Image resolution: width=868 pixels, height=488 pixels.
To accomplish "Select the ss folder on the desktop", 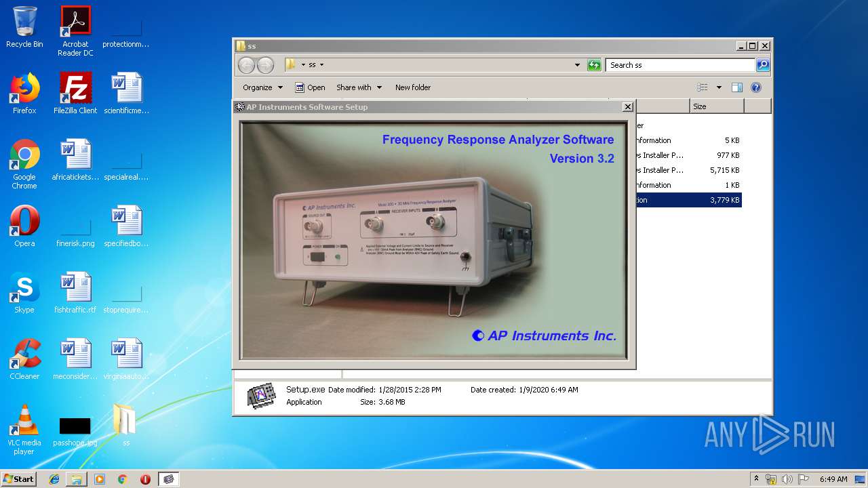I will [126, 424].
